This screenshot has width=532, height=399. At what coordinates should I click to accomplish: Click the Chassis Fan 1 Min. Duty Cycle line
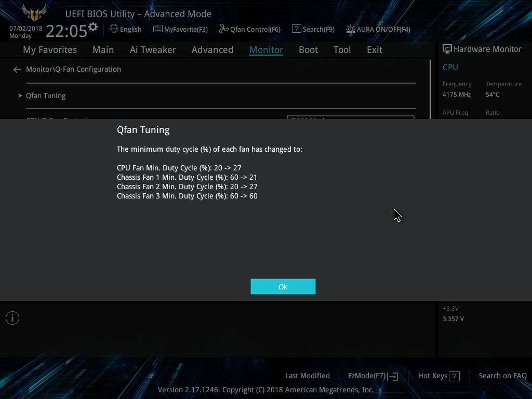click(x=187, y=178)
